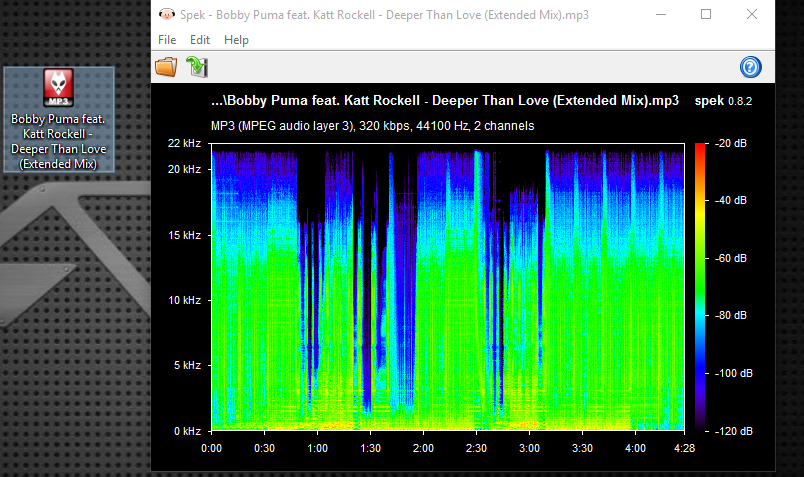The height and width of the screenshot is (477, 804).
Task: Click the 3:30 time axis label
Action: click(582, 448)
